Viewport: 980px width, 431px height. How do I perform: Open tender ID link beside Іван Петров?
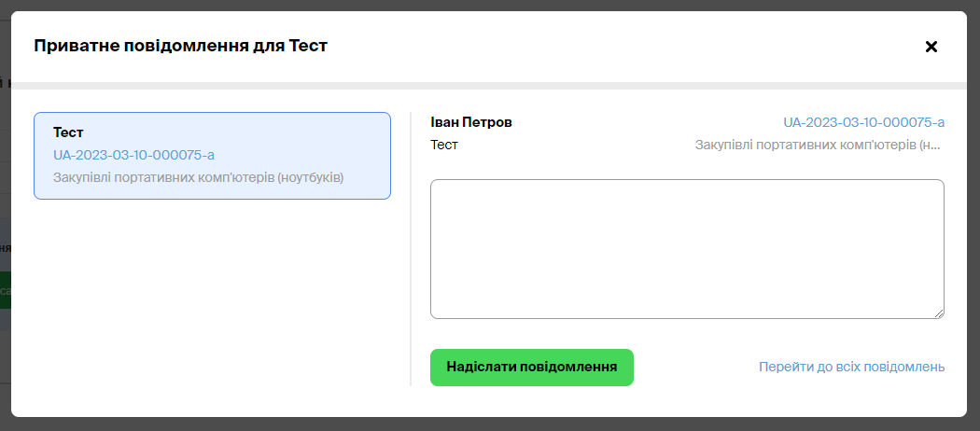click(863, 122)
